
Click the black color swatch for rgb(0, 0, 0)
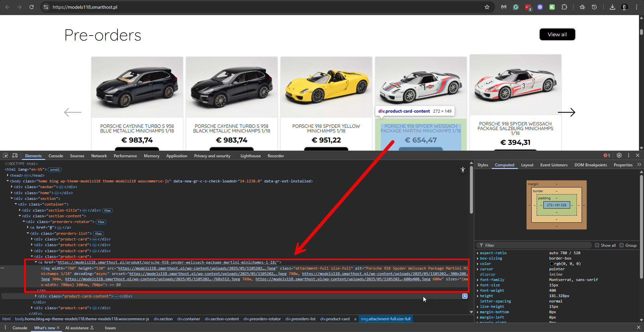click(x=551, y=264)
